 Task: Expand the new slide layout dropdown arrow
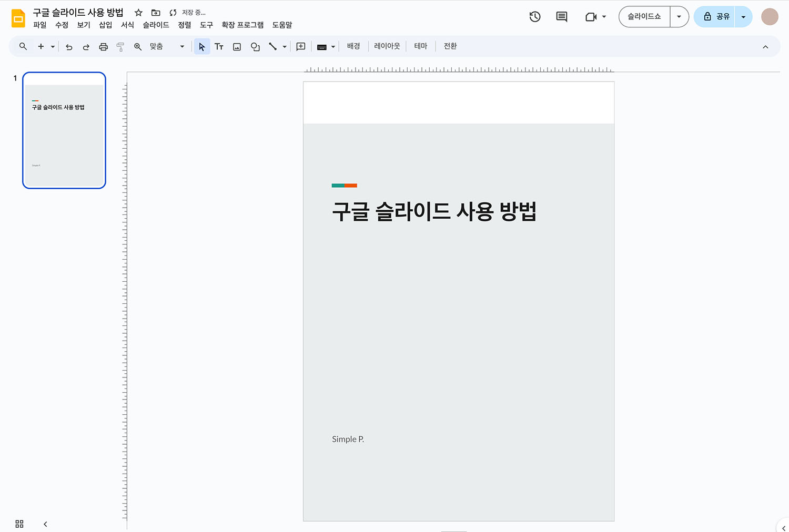(x=53, y=47)
